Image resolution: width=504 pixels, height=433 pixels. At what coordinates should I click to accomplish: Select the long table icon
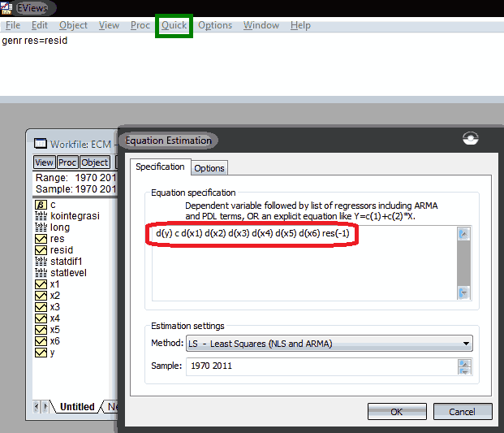coord(41,227)
